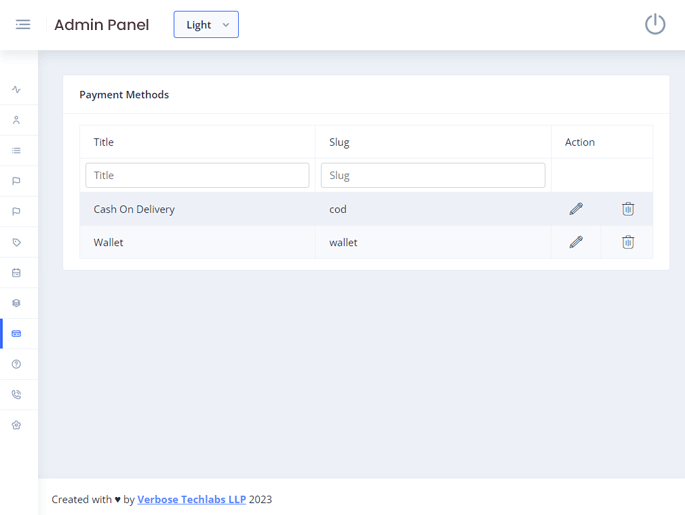Click the Title filter input field

[197, 175]
